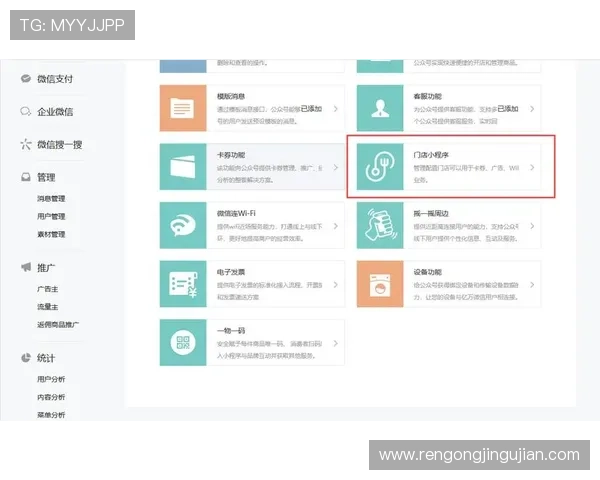Click the 一物一码 QR code icon
The width and height of the screenshot is (600, 480).
tap(183, 343)
